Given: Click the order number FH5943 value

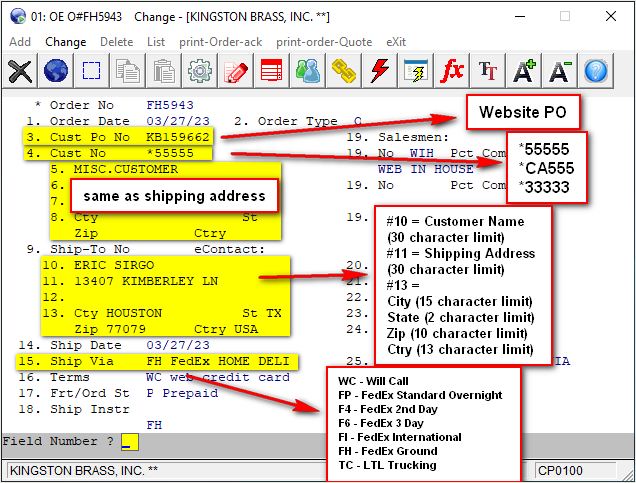Looking at the screenshot, I should tap(170, 105).
